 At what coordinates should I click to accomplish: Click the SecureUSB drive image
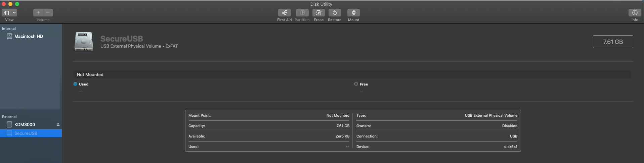pyautogui.click(x=84, y=42)
